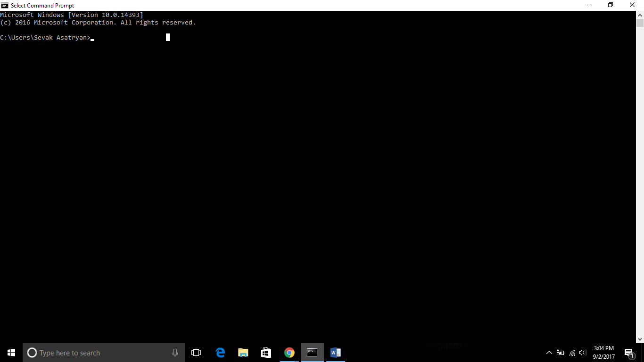Open the Action Center notification icon

point(629,353)
